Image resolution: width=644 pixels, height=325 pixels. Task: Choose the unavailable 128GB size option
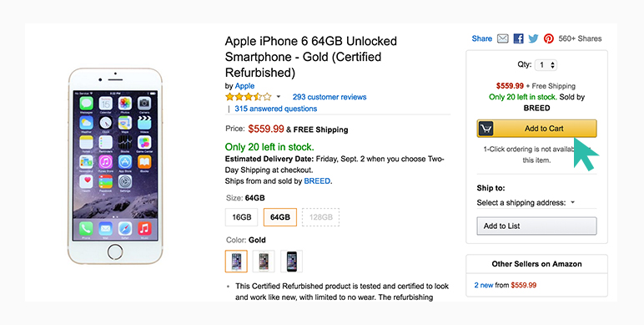point(321,217)
